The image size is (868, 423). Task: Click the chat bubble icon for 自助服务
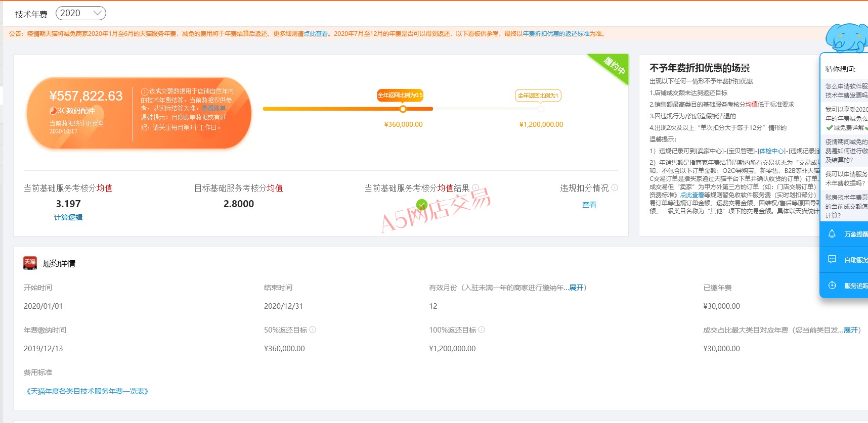tap(832, 259)
